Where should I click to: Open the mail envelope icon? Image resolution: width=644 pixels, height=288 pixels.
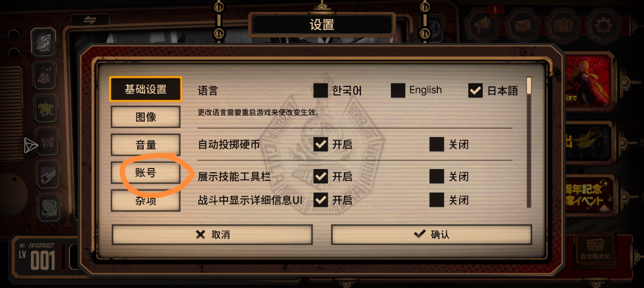tap(523, 26)
